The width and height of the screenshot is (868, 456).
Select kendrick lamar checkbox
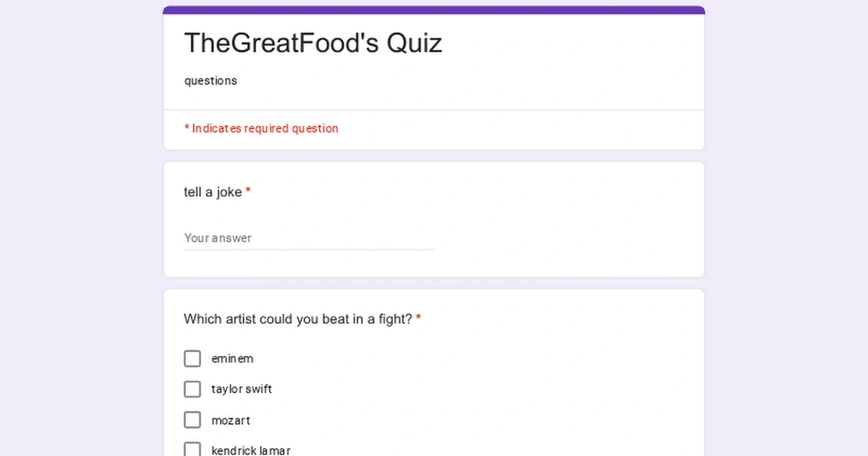coord(192,449)
